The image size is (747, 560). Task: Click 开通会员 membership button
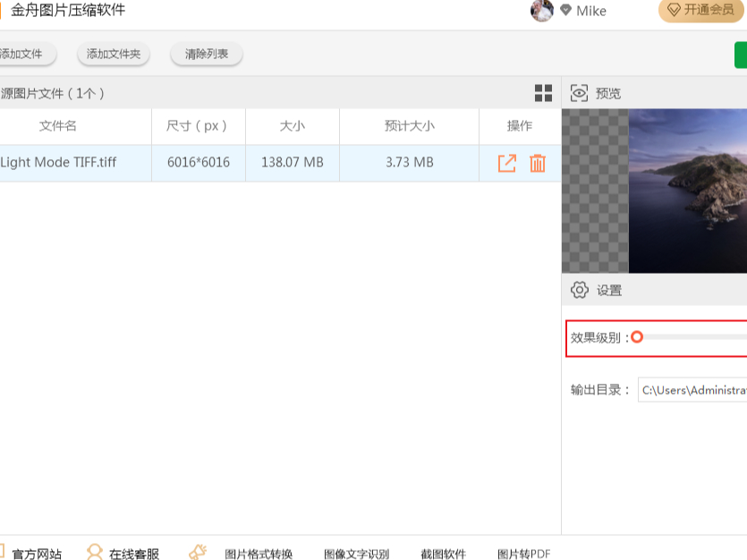(701, 10)
